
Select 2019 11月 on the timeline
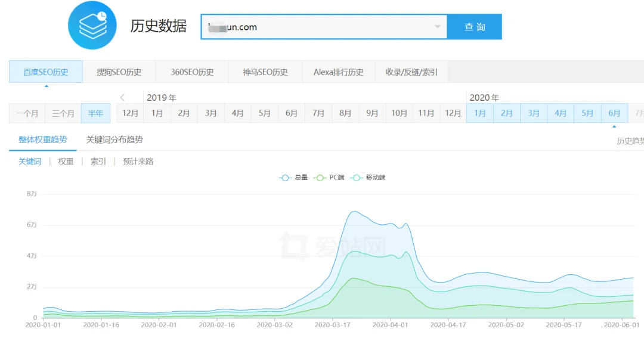[x=426, y=113]
